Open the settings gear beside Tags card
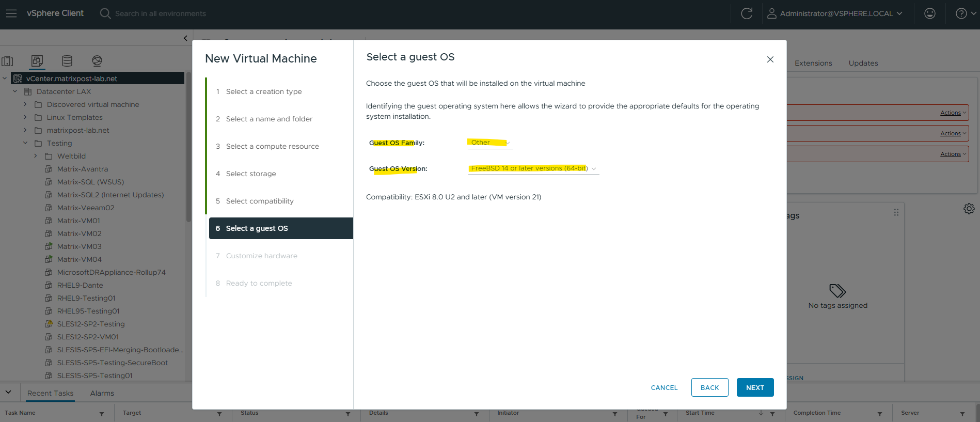The width and height of the screenshot is (980, 422). (x=969, y=209)
